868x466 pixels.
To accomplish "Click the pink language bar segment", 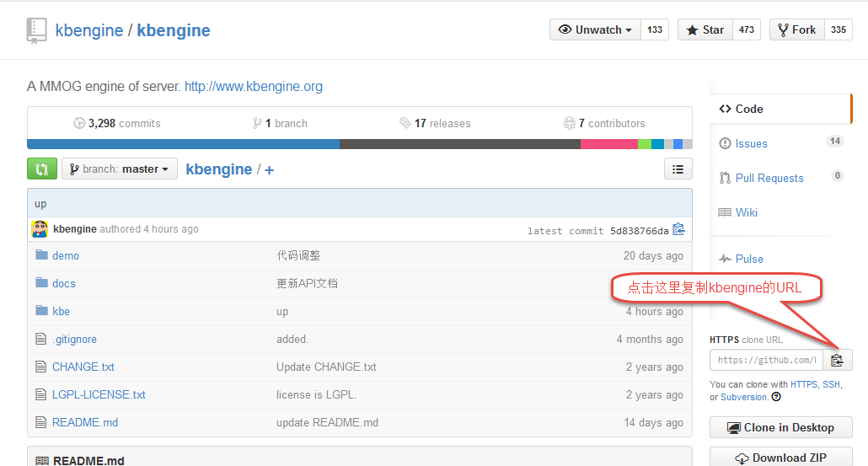I will point(609,144).
